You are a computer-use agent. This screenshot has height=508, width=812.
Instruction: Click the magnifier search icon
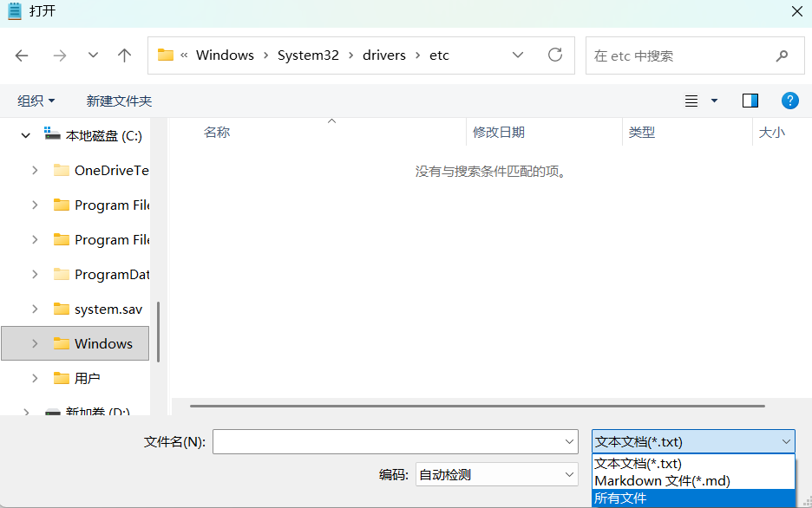click(x=782, y=55)
